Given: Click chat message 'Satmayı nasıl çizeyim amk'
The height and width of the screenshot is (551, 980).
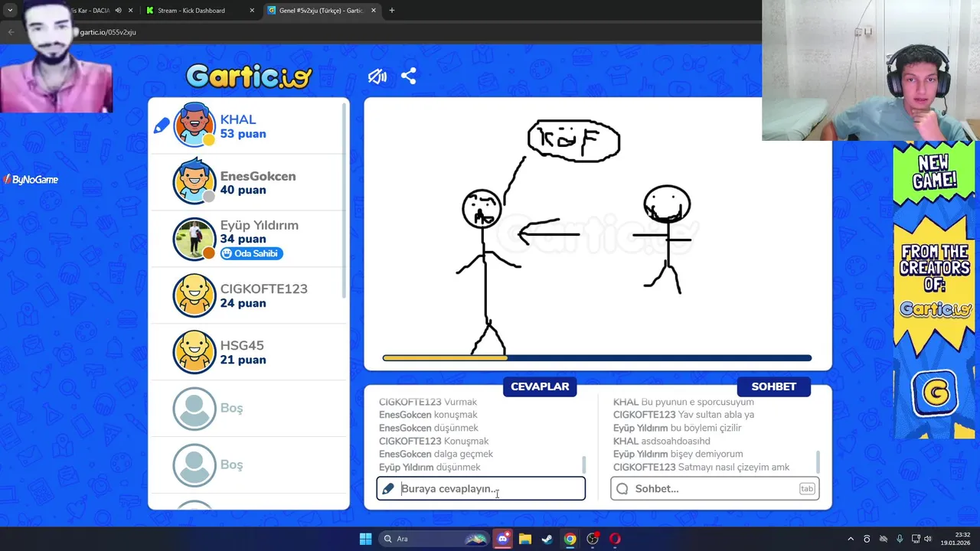Looking at the screenshot, I should click(x=734, y=467).
